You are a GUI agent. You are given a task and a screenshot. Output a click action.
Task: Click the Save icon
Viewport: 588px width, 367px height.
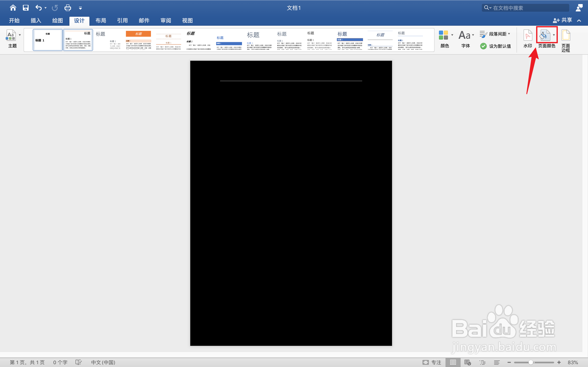pos(26,8)
